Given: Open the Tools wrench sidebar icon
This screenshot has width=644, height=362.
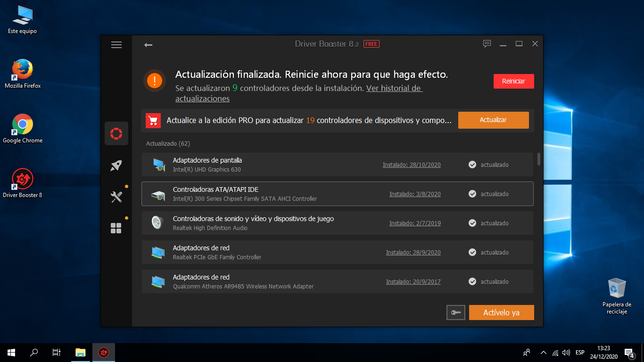Looking at the screenshot, I should click(116, 197).
